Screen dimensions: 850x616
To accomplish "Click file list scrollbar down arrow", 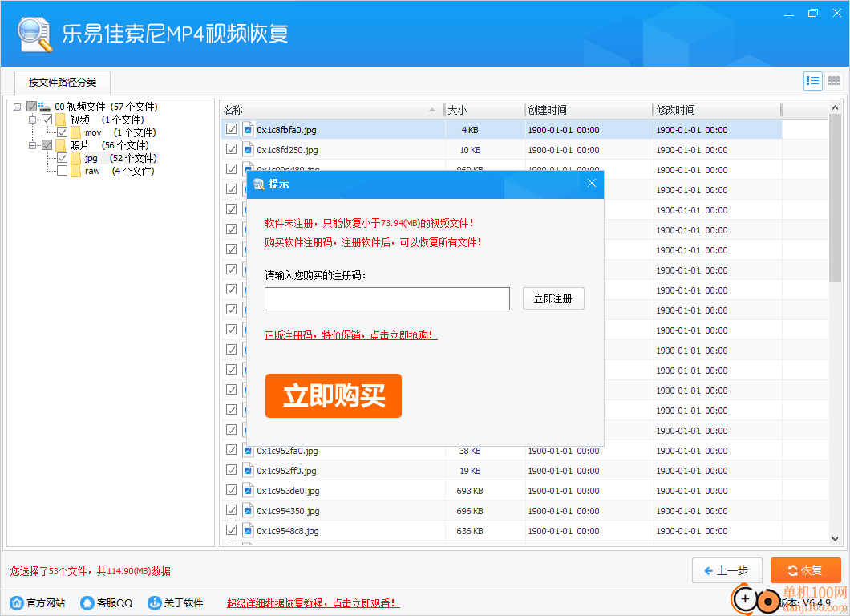I will point(835,538).
